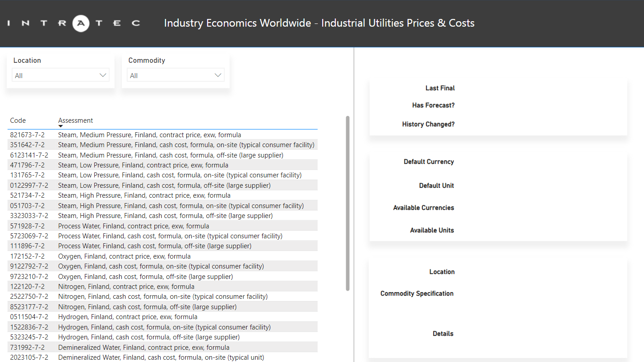Image resolution: width=644 pixels, height=362 pixels.
Task: Open the Location dropdown
Action: pos(60,75)
